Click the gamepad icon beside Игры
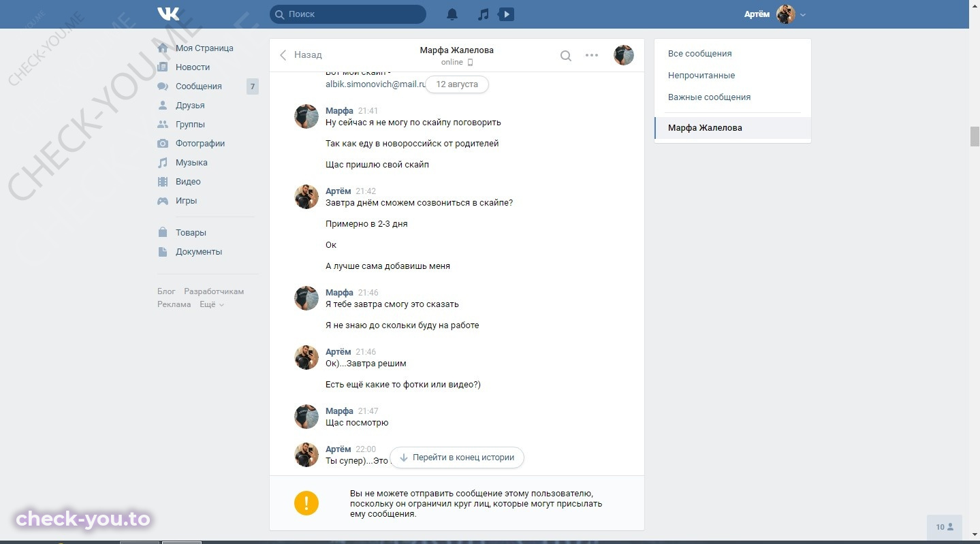The image size is (980, 544). tap(163, 201)
